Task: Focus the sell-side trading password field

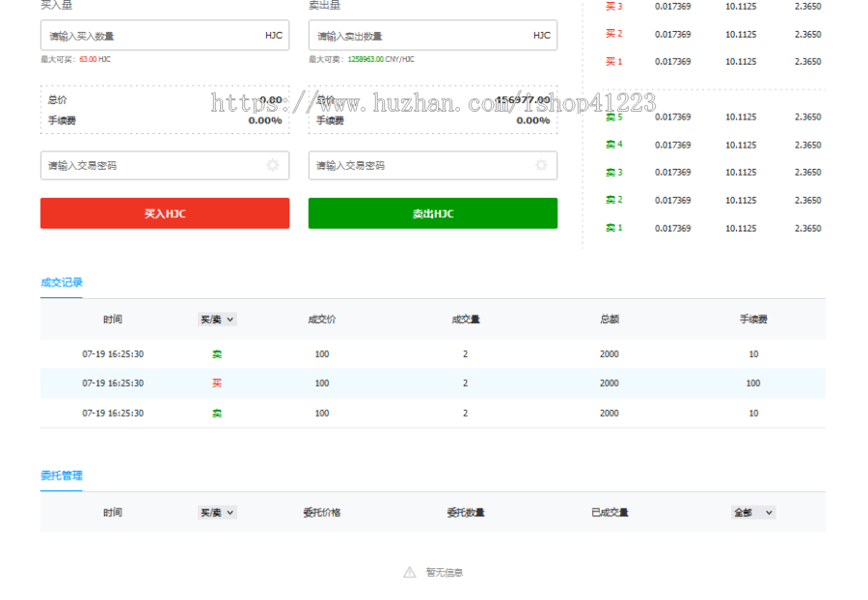Action: point(432,166)
